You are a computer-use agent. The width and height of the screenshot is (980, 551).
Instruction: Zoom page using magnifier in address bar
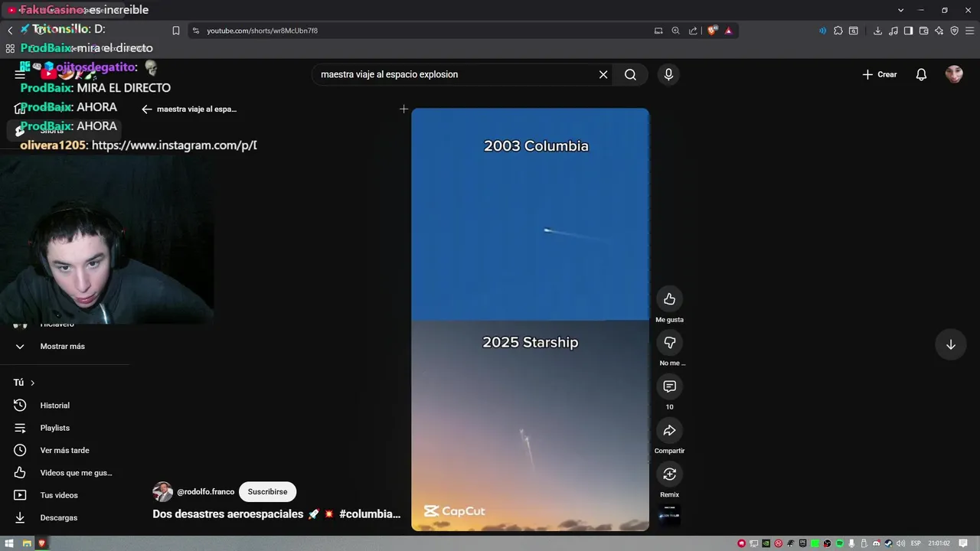pos(675,31)
